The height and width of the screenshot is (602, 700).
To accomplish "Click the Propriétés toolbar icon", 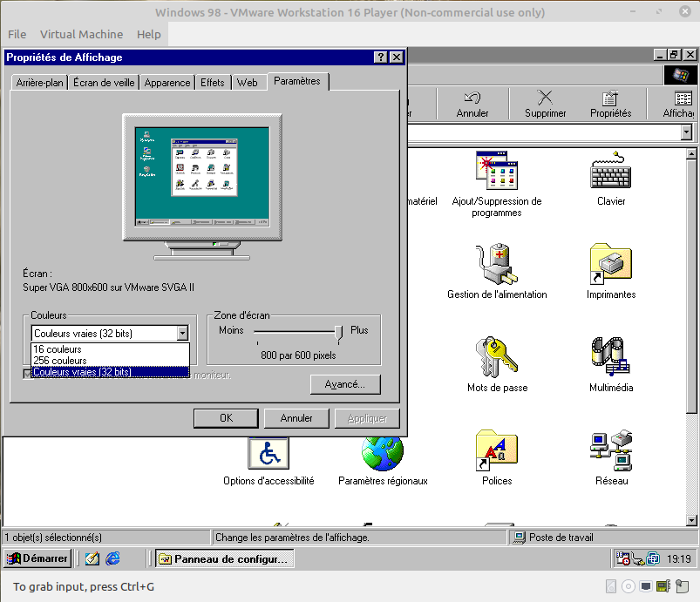I will point(610,105).
